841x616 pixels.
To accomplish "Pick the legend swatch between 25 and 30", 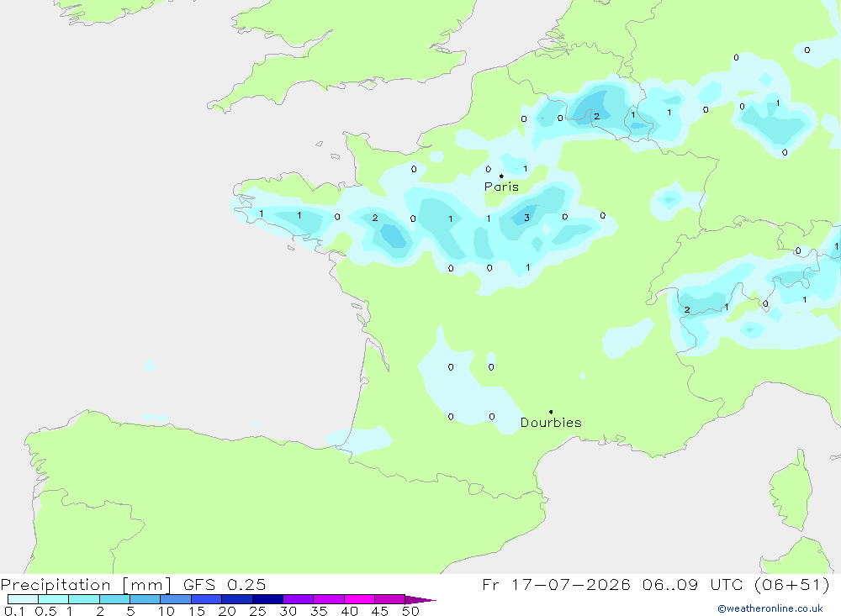I will pyautogui.click(x=267, y=599).
